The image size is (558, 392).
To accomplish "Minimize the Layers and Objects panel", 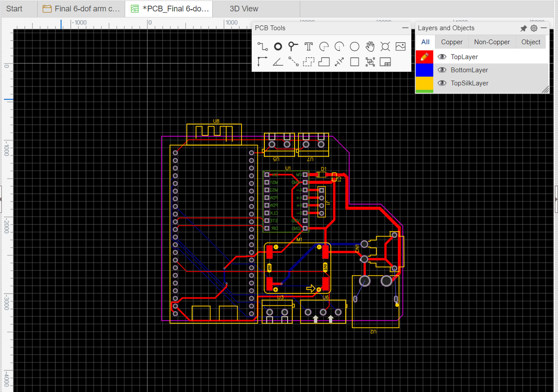I will click(544, 28).
